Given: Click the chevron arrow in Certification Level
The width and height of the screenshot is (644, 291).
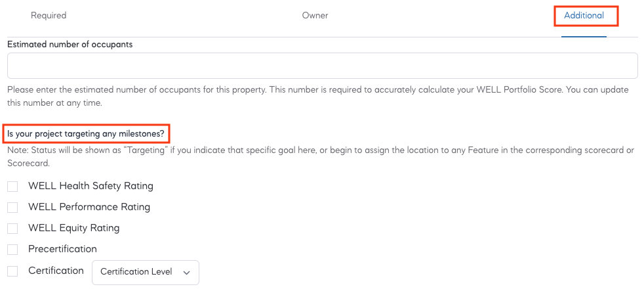Looking at the screenshot, I should [x=186, y=273].
